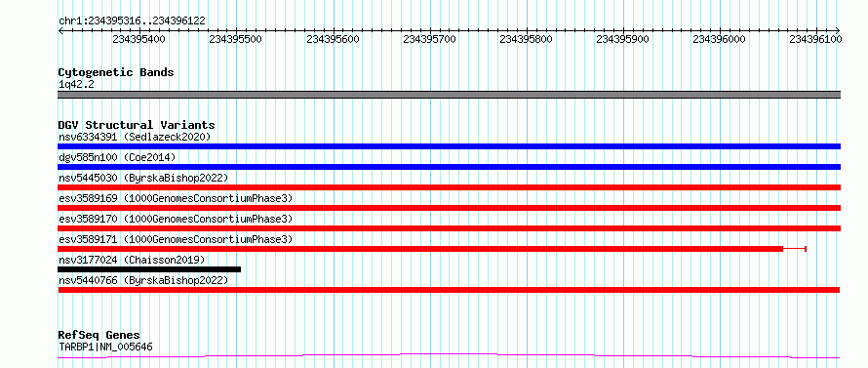The width and height of the screenshot is (868, 368).
Task: Select the red nsv5440766 variant bar
Action: (x=449, y=290)
